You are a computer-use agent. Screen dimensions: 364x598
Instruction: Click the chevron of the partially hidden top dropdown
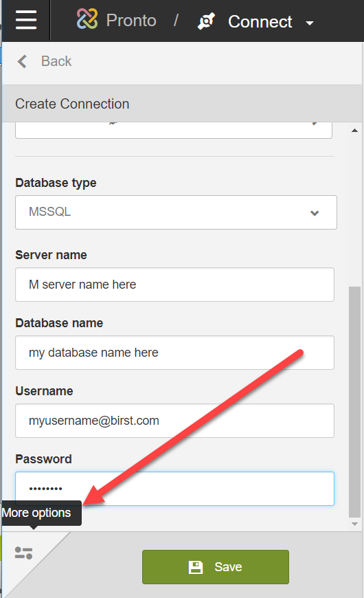[315, 123]
